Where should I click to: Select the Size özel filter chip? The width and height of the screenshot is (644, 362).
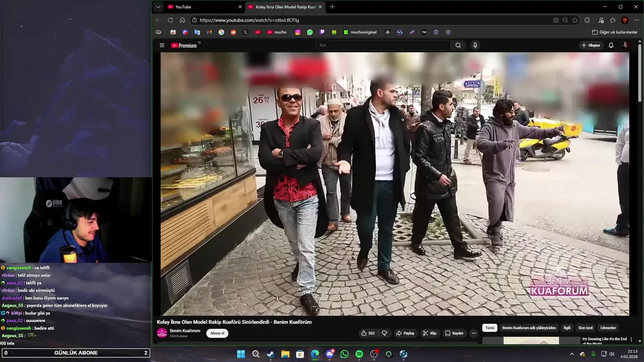tap(586, 328)
